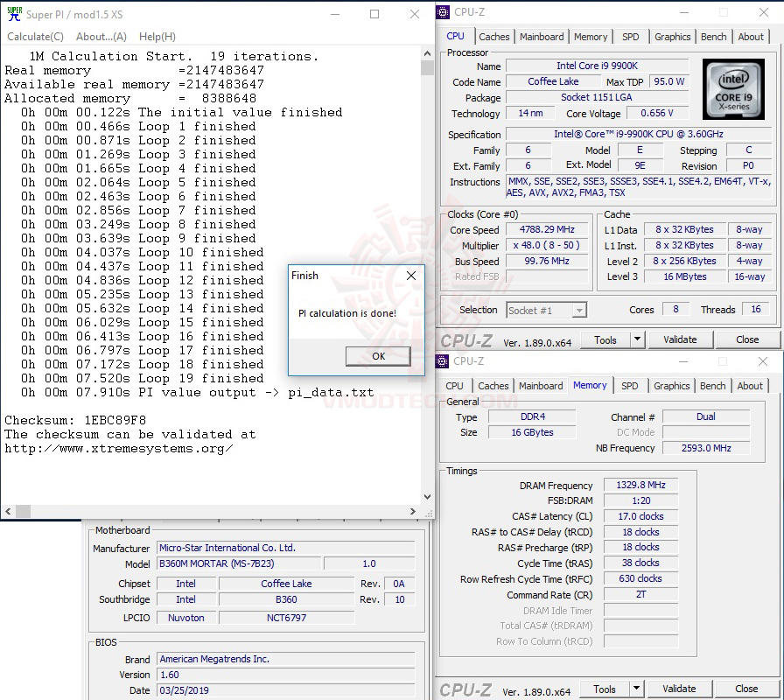Open the Help(H) menu in Super PI
784x700 pixels.
coord(157,37)
